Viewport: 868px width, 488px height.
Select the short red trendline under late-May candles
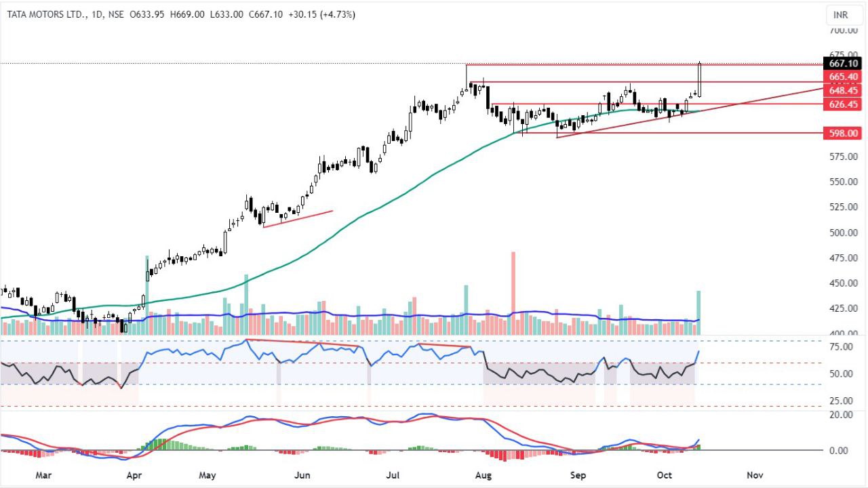point(298,218)
